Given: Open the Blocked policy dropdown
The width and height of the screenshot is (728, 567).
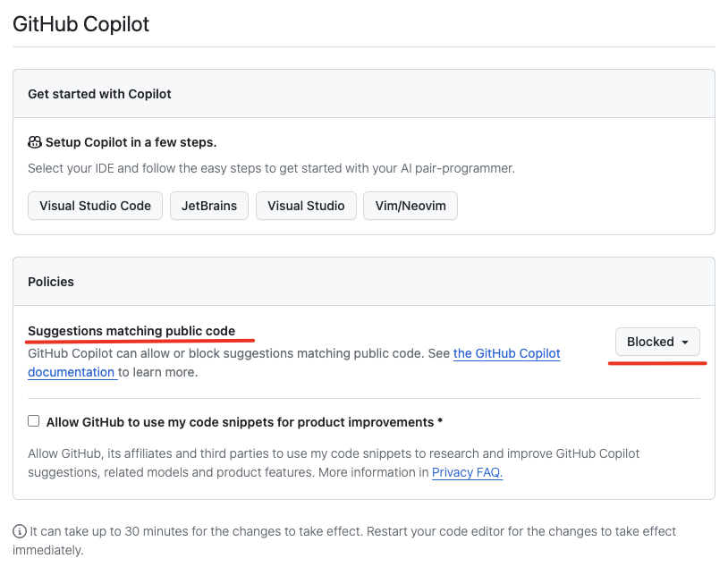Looking at the screenshot, I should tap(657, 342).
